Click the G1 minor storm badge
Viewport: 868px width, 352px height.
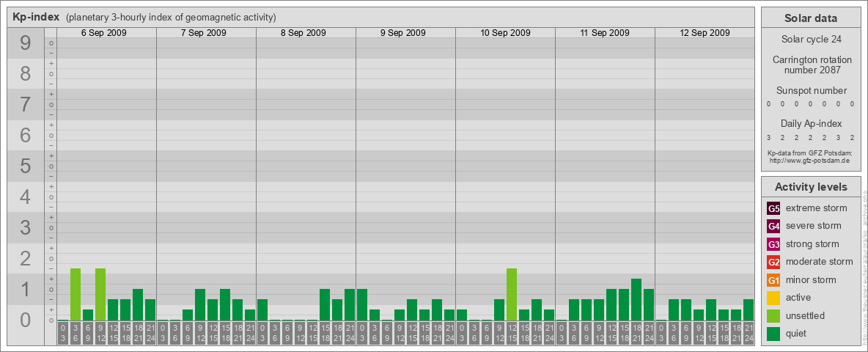click(773, 280)
